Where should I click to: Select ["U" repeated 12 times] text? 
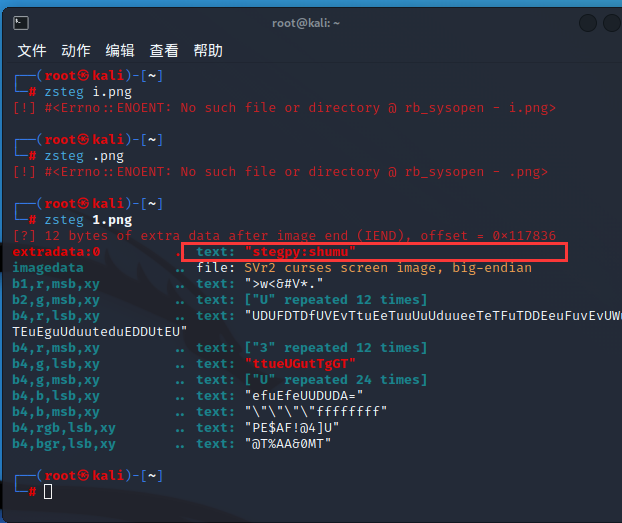click(x=336, y=300)
